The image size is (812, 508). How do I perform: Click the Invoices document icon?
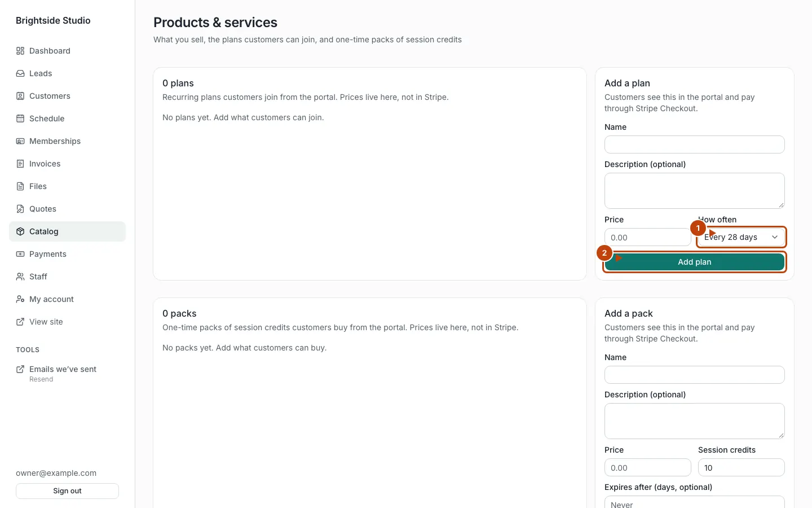[x=20, y=164]
